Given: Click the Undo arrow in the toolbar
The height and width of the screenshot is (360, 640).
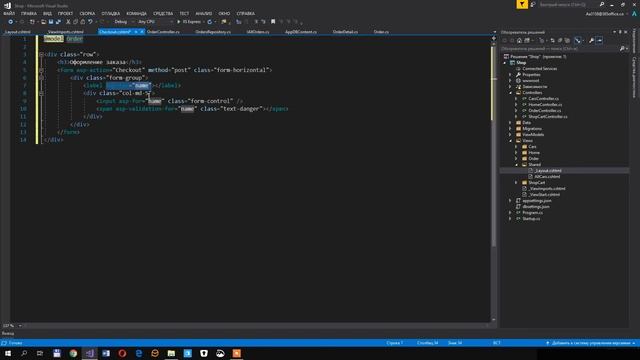Looking at the screenshot, I should [x=90, y=22].
